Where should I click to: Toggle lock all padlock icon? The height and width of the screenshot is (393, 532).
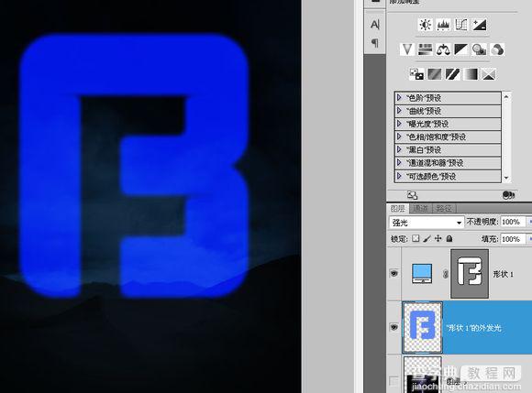449,238
